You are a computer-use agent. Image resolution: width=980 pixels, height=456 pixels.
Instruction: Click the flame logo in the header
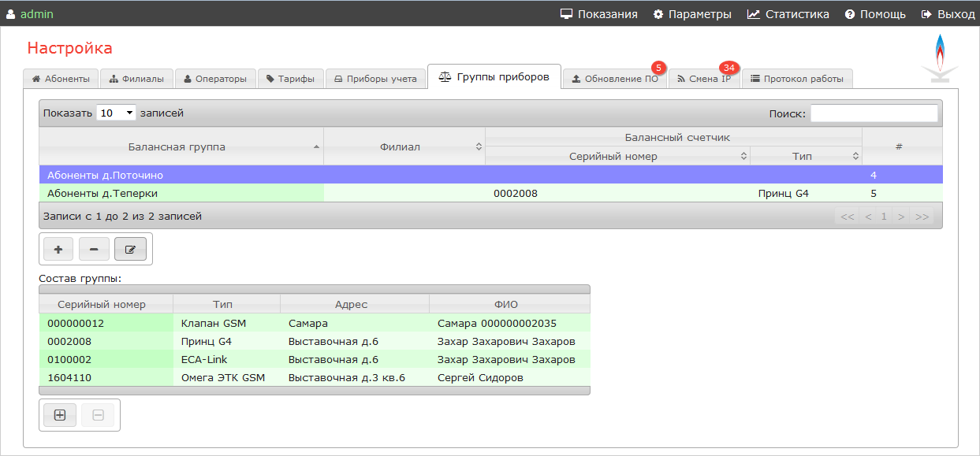[x=939, y=58]
